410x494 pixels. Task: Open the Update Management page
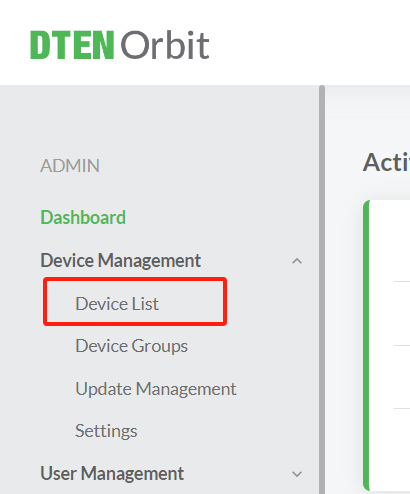tap(156, 389)
